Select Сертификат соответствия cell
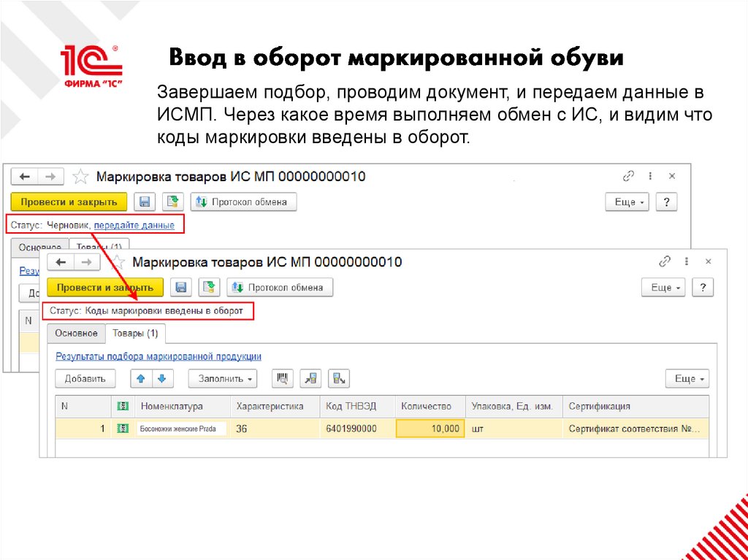The image size is (748, 560). [636, 429]
